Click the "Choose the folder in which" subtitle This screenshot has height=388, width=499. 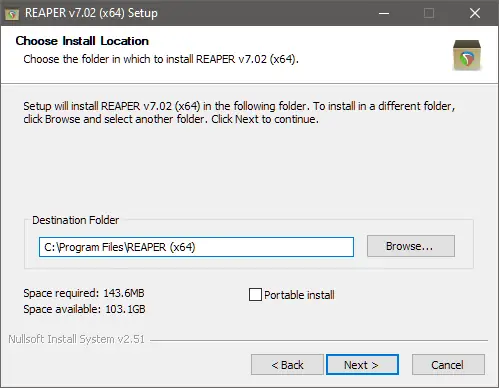161,59
